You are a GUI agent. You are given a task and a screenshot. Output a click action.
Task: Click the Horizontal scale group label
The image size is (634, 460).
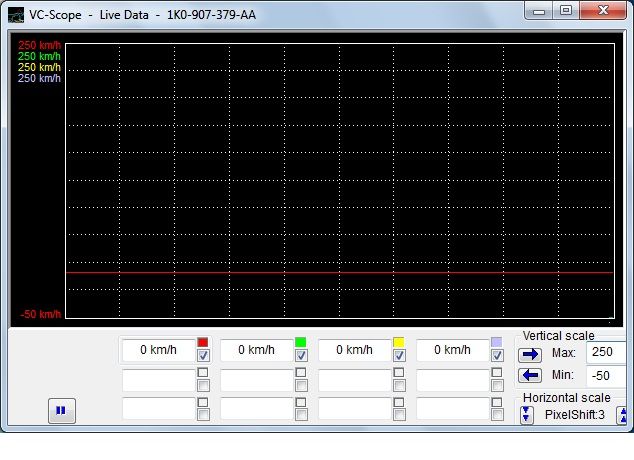(x=566, y=398)
